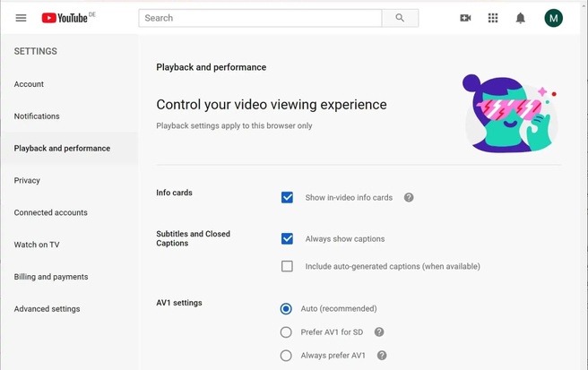Open the YouTube apps grid
The width and height of the screenshot is (588, 370).
tap(493, 18)
